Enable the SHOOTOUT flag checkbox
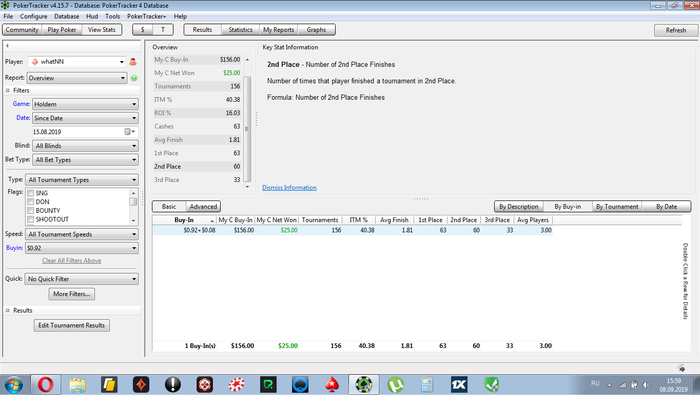The height and width of the screenshot is (403, 700). [31, 220]
